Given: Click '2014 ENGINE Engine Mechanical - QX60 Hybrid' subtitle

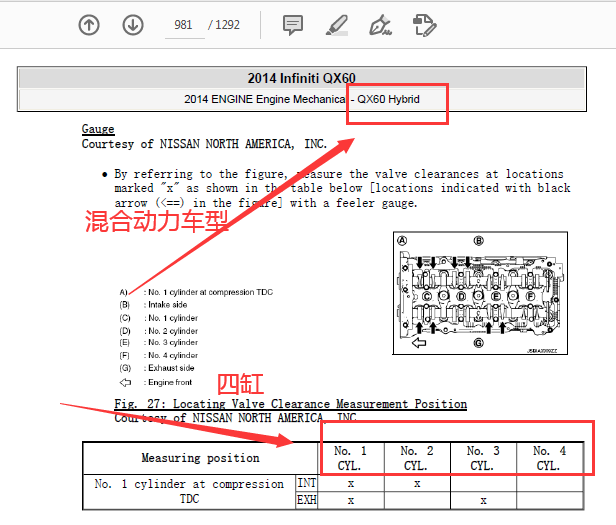Looking at the screenshot, I should coord(302,99).
